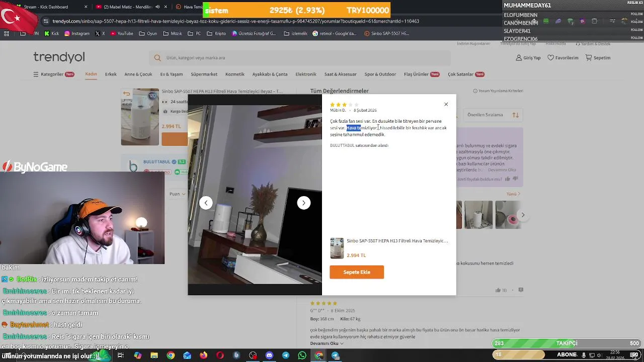This screenshot has width=644, height=362.
Task: Click the BULUTTABUL seller name
Action: (x=156, y=162)
